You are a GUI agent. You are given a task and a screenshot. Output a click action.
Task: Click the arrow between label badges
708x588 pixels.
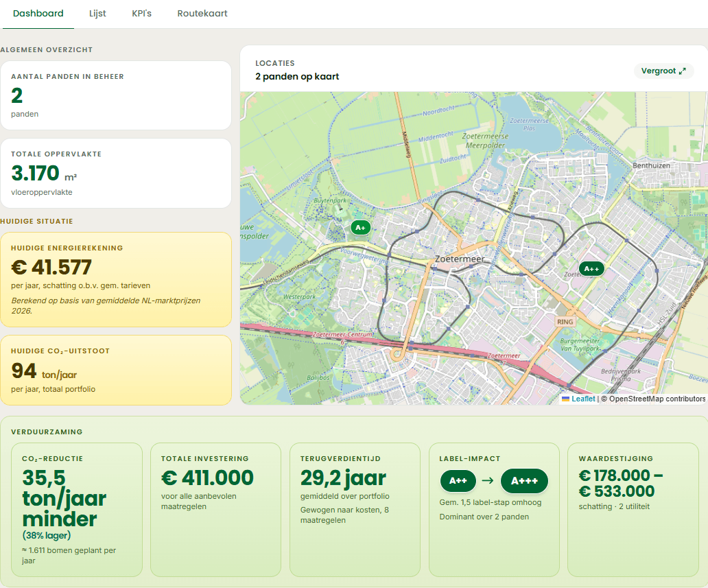[488, 480]
